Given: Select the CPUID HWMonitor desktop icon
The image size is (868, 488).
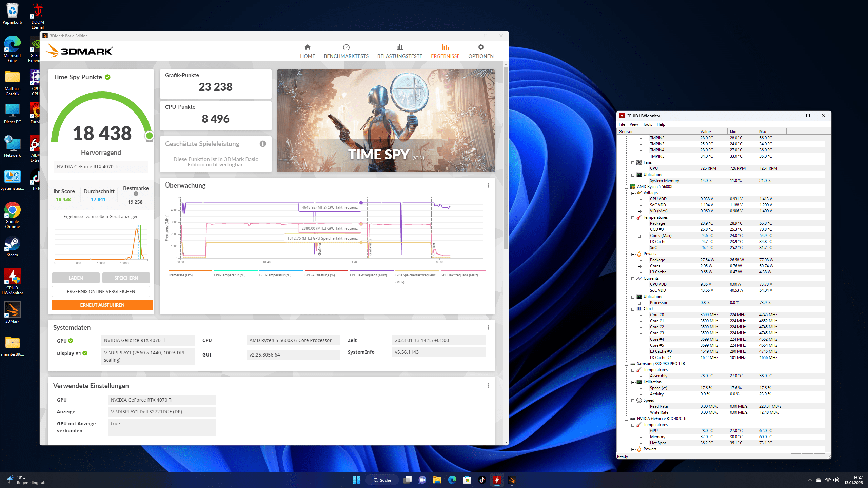Looking at the screenshot, I should 13,281.
